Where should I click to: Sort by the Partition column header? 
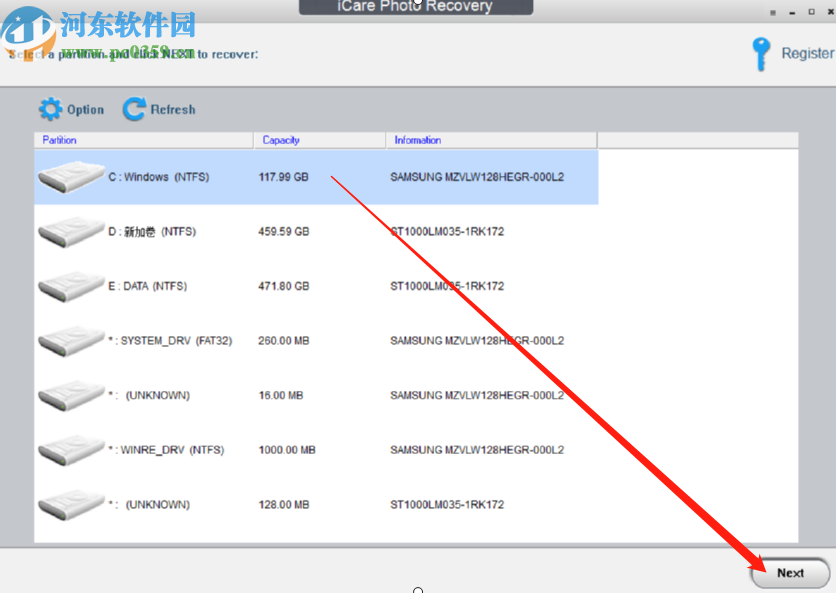143,140
